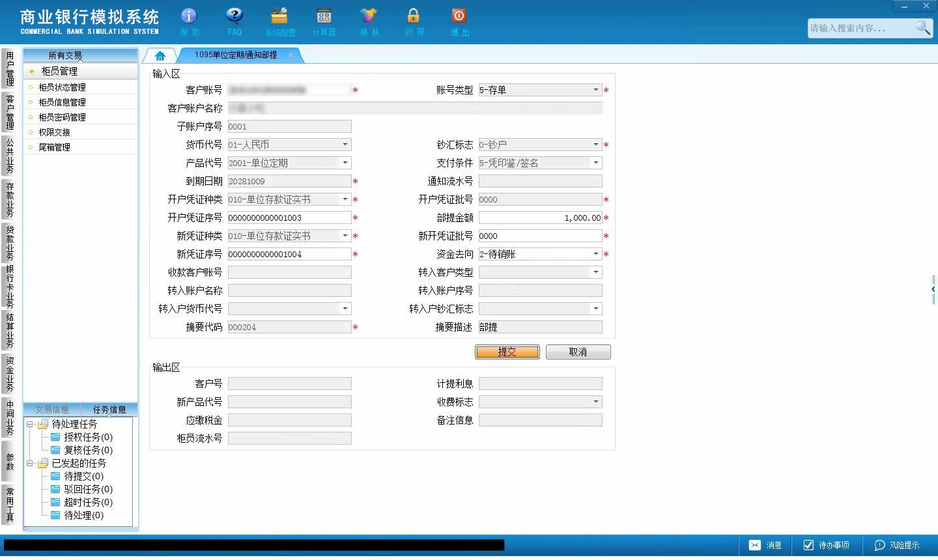Screen dimensions: 938x560
Task: Open the 产品代号 dropdown
Action: pos(345,163)
